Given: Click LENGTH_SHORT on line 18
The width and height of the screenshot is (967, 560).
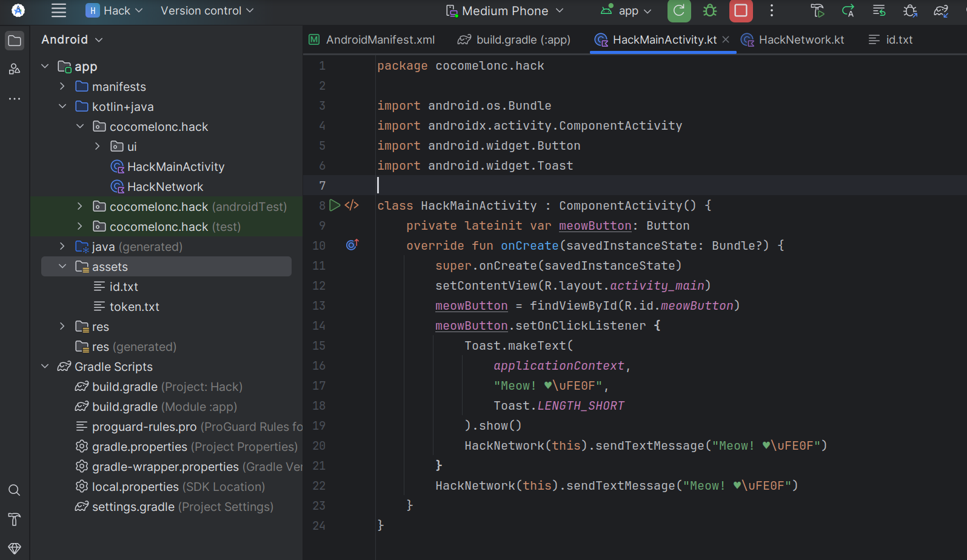Looking at the screenshot, I should tap(581, 405).
